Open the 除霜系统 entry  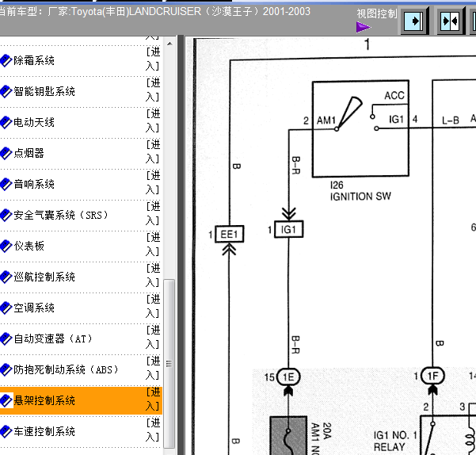(x=34, y=61)
